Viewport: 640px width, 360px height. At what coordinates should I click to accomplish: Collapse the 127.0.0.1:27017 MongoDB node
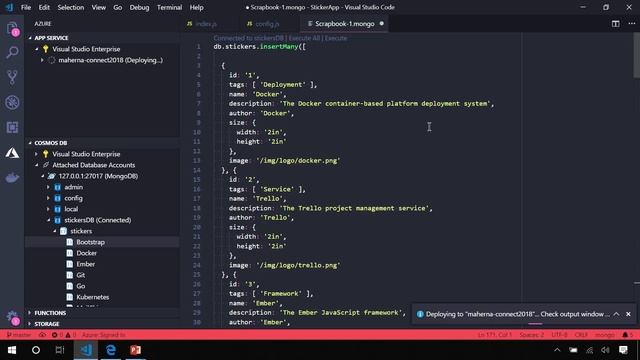(42, 176)
